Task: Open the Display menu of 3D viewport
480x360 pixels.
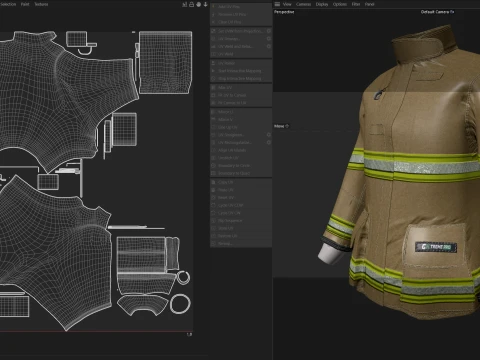Action: coord(322,4)
